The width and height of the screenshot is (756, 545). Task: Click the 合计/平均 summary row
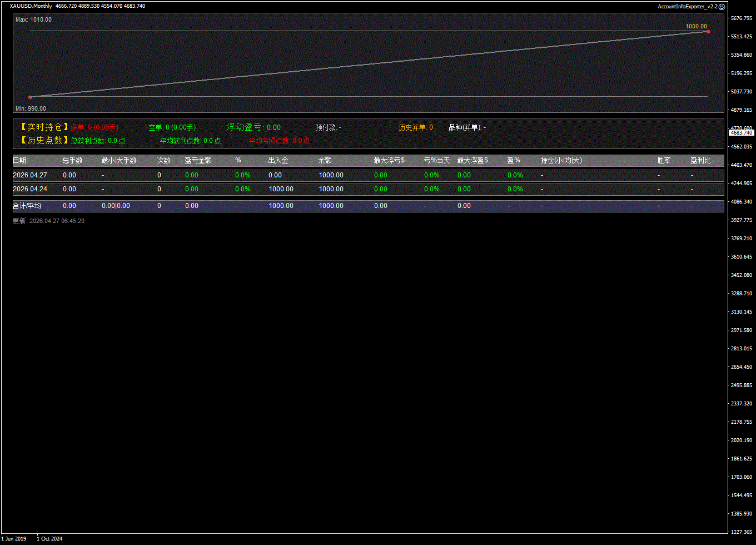[27, 206]
